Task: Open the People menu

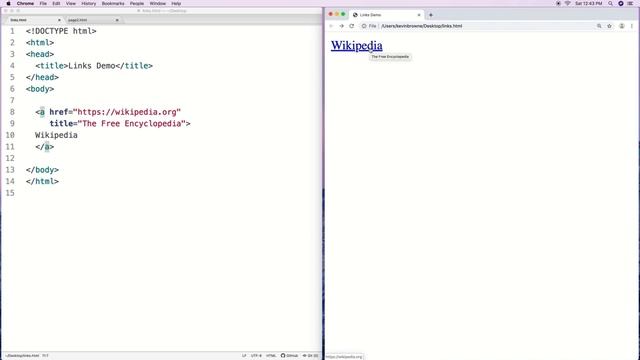Action: [x=137, y=3]
